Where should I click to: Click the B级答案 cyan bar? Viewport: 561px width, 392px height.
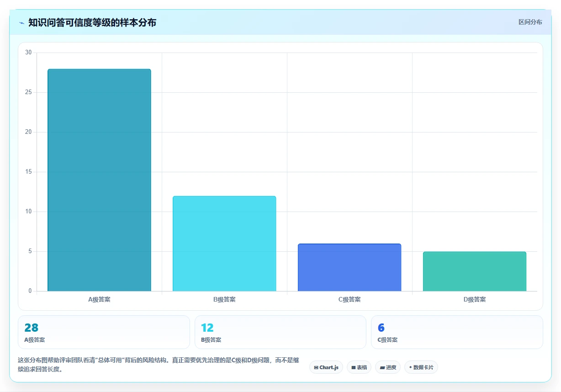tap(224, 244)
